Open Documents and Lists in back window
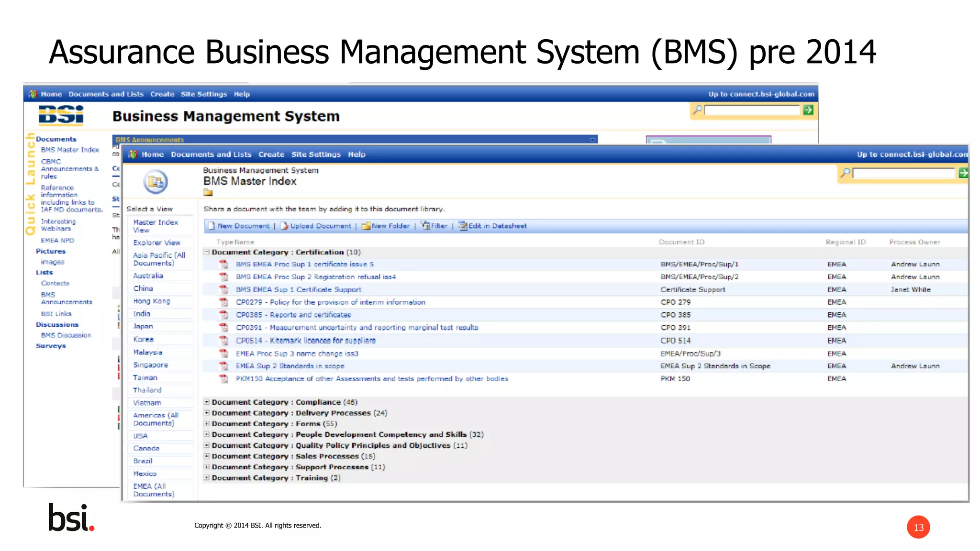Image resolution: width=980 pixels, height=551 pixels. pos(106,94)
